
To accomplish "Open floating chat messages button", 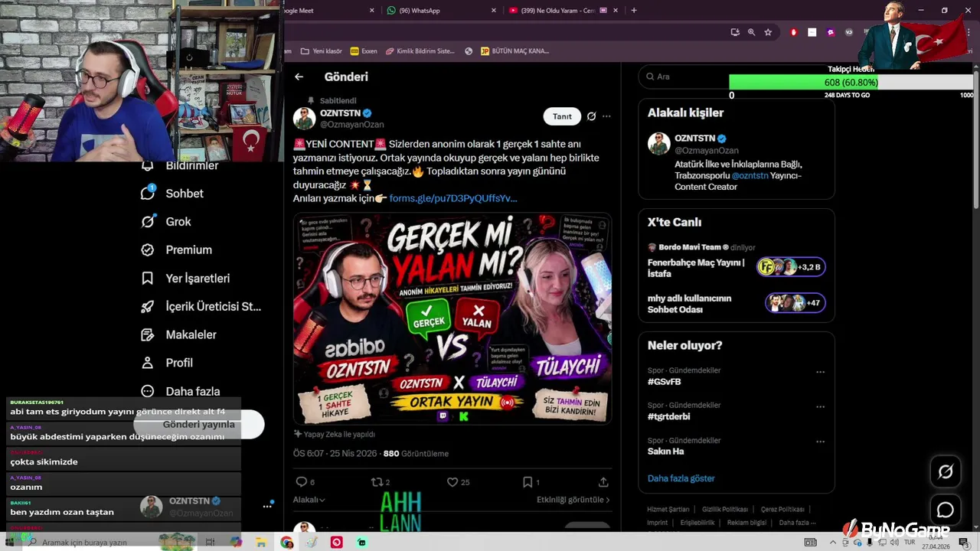I will pos(946,510).
